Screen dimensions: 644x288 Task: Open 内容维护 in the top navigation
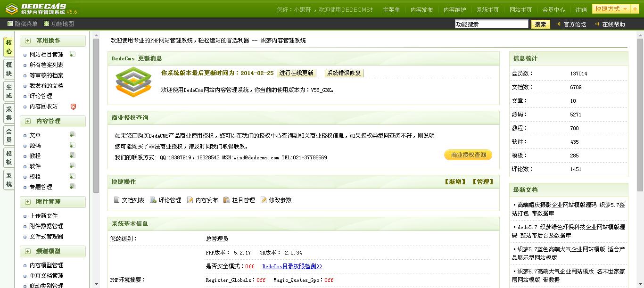tap(454, 9)
